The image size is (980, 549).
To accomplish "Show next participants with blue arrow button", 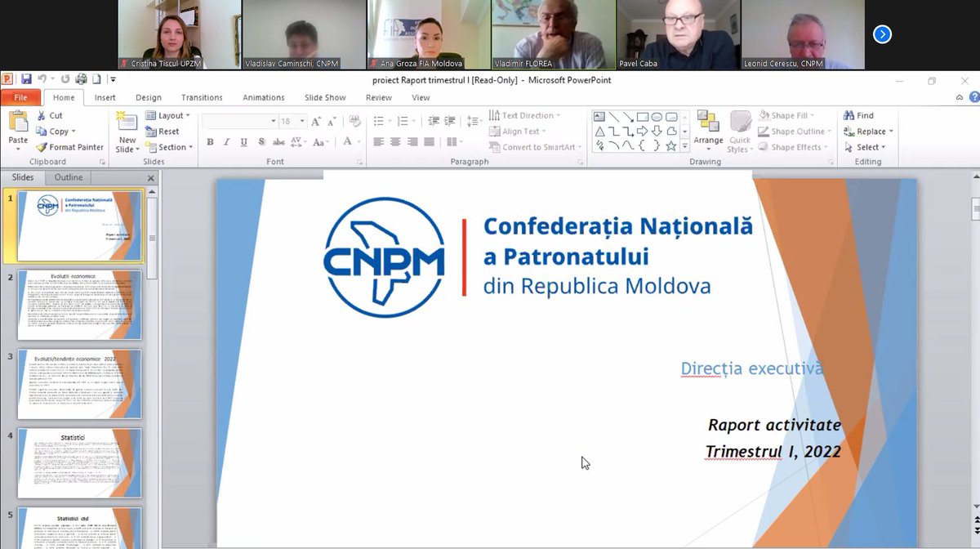I will (882, 34).
